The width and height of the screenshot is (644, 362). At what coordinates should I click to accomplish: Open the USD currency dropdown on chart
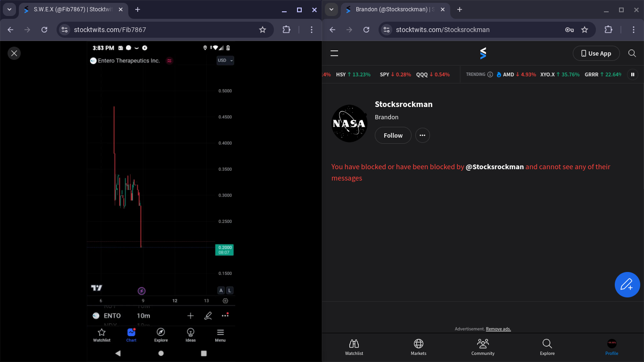pos(225,60)
